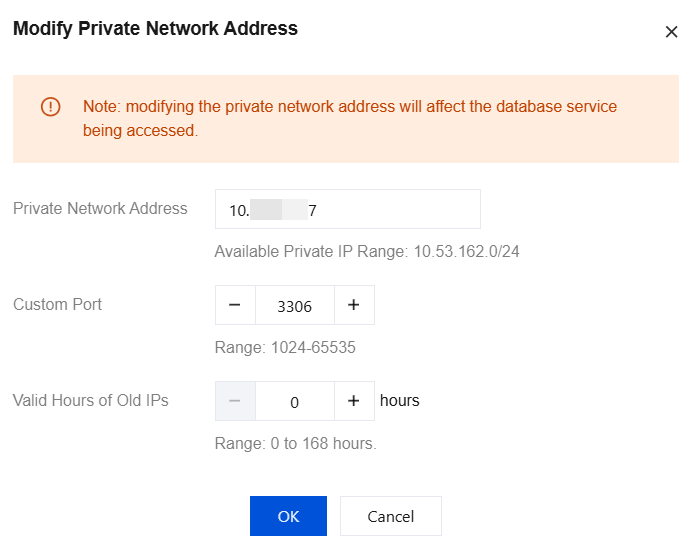Click the dialog title 'Modify Private Network Address'
691x542 pixels.
pyautogui.click(x=155, y=29)
